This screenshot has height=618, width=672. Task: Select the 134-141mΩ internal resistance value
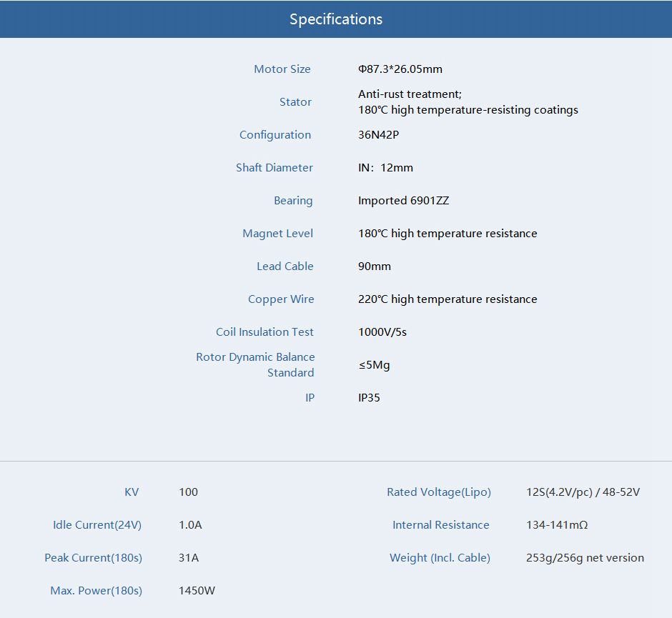coord(556,525)
